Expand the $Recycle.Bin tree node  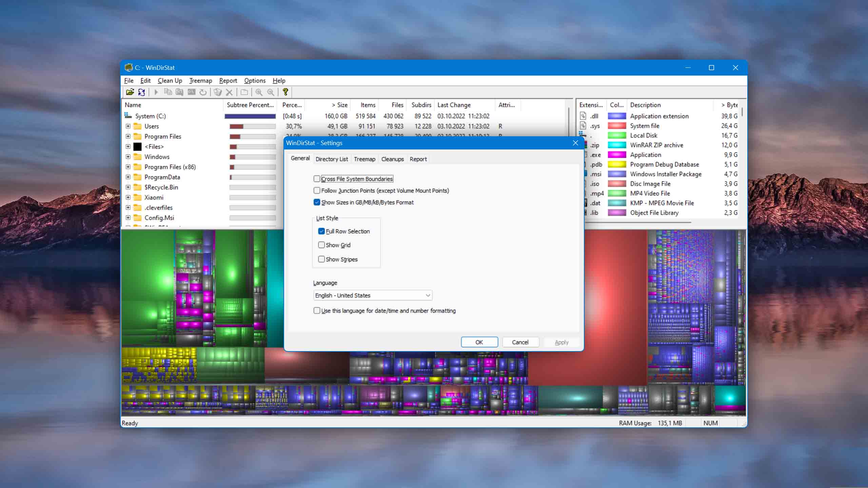[x=128, y=187]
